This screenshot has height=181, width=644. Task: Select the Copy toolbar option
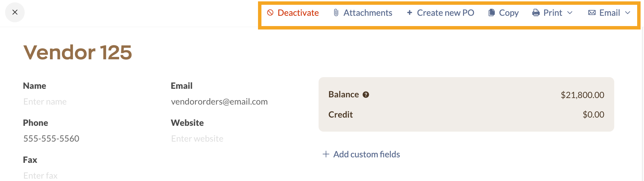tap(503, 13)
